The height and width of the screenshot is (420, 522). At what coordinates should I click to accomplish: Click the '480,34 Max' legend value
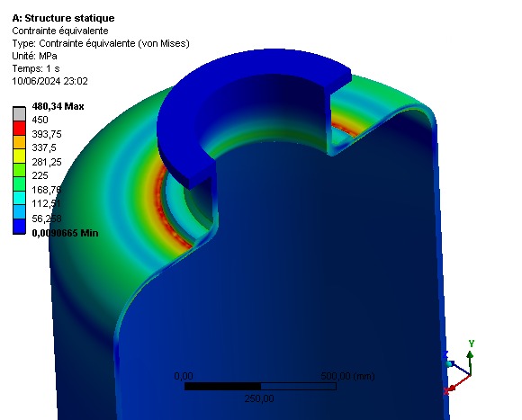pyautogui.click(x=58, y=106)
